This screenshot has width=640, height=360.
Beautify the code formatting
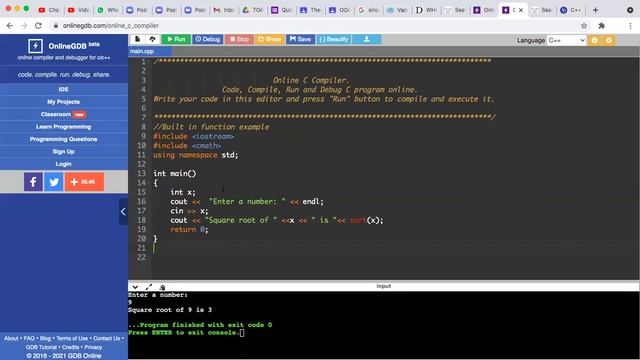pyautogui.click(x=334, y=39)
